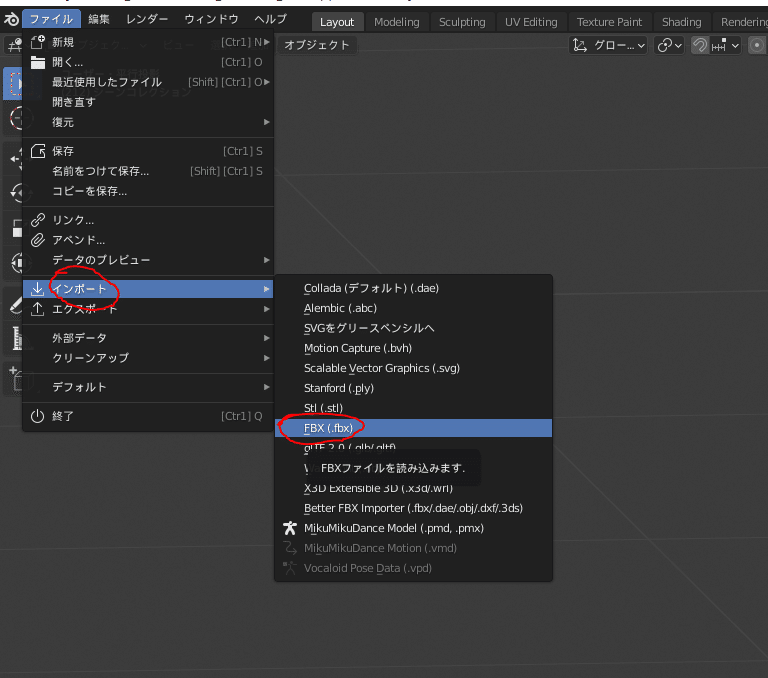Click the paperclip icon beside アペンド
Viewport: 768px width, 678px height.
click(38, 240)
